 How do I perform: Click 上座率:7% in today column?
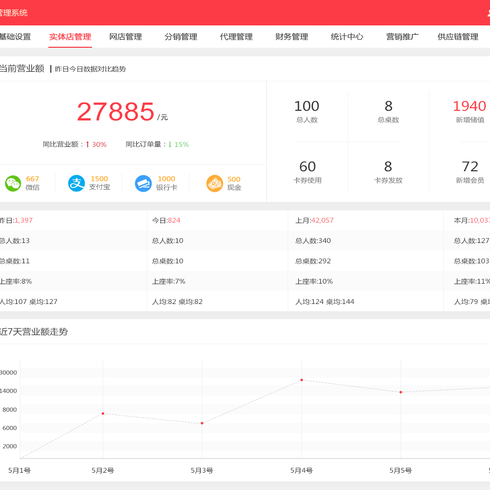pyautogui.click(x=169, y=281)
